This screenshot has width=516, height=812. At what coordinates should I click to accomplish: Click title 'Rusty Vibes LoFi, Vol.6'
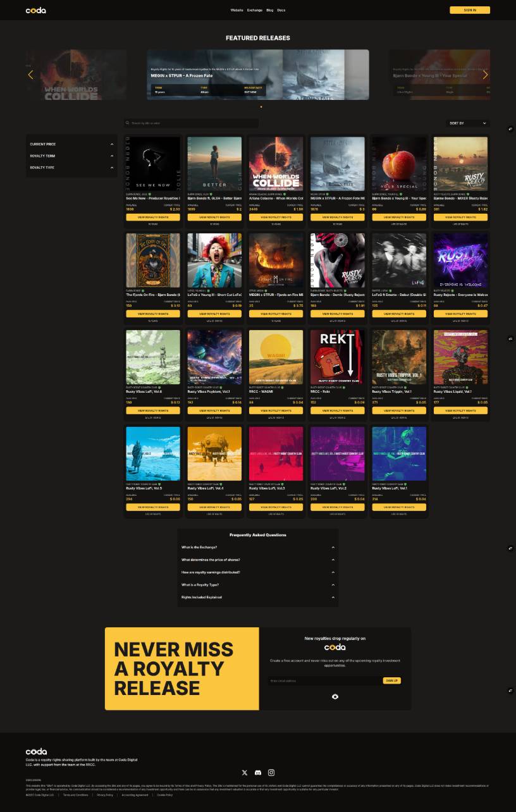point(144,391)
